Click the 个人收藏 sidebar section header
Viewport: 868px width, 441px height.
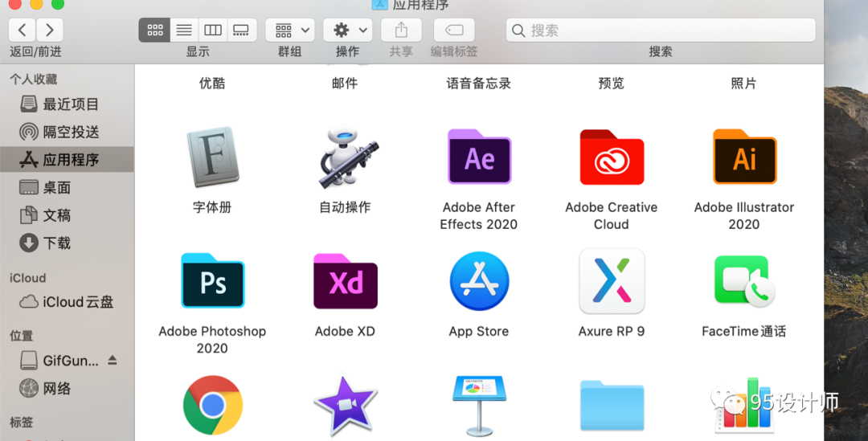click(33, 80)
